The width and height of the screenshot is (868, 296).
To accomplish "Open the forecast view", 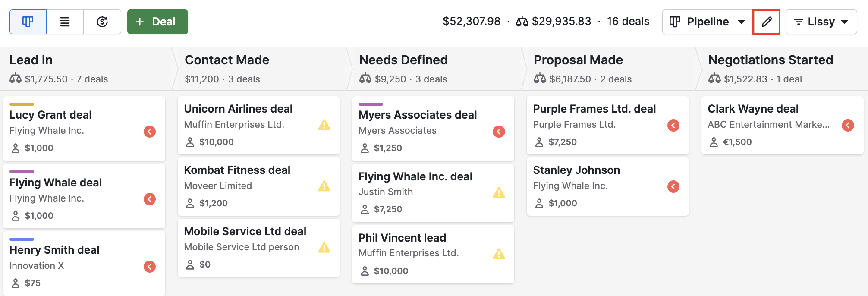I will [102, 22].
